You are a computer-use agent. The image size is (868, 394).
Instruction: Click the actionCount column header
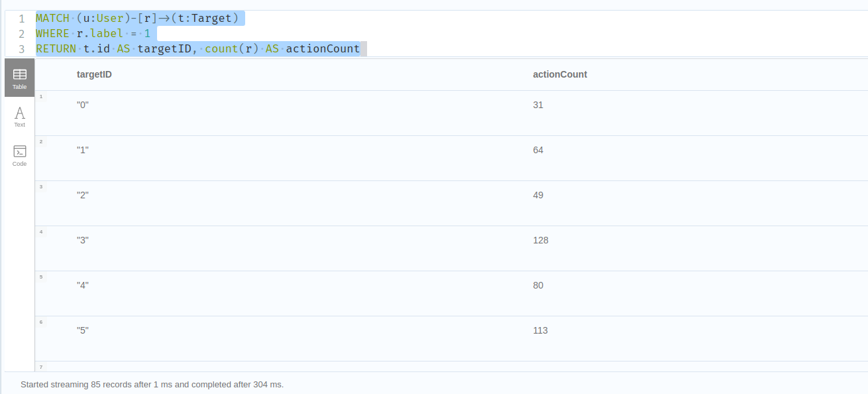560,74
